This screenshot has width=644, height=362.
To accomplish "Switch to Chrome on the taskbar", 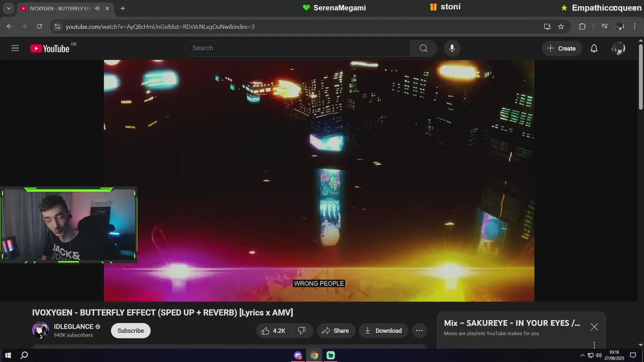I will click(314, 355).
